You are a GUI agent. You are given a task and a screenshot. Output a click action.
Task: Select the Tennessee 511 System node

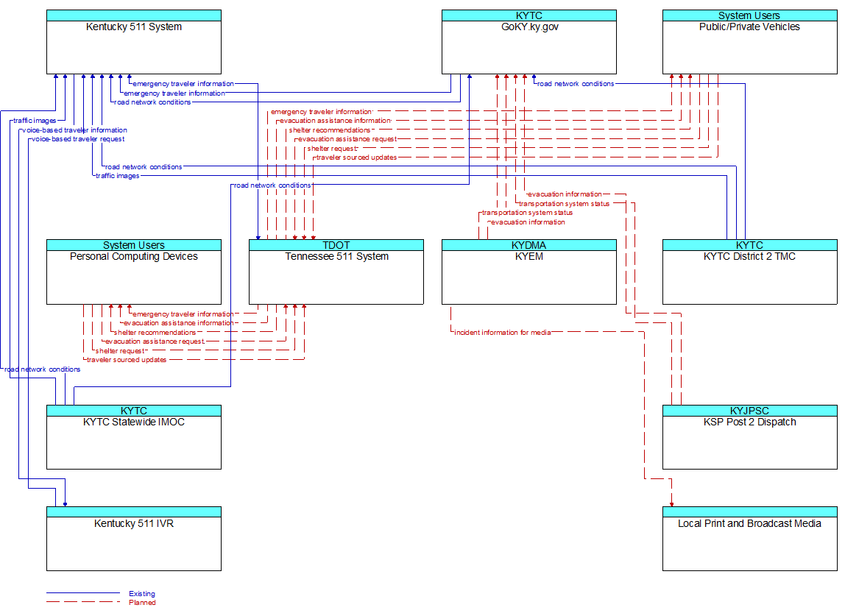tap(336, 272)
